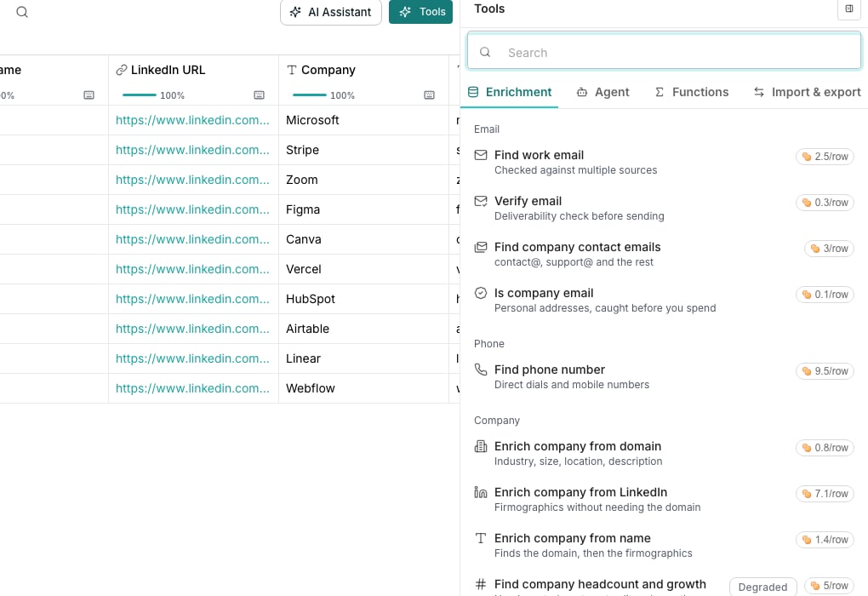Switch to the Functions tab
868x596 pixels.
click(x=692, y=92)
